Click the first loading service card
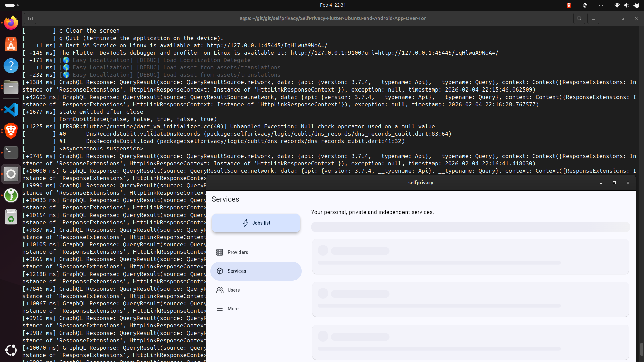 tap(470, 256)
